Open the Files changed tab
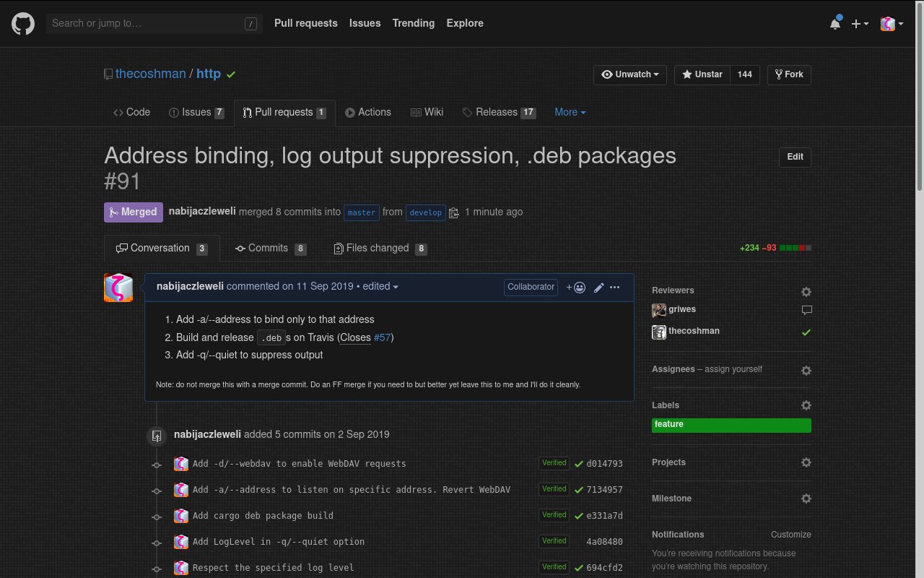Image resolution: width=924 pixels, height=578 pixels. click(x=380, y=249)
